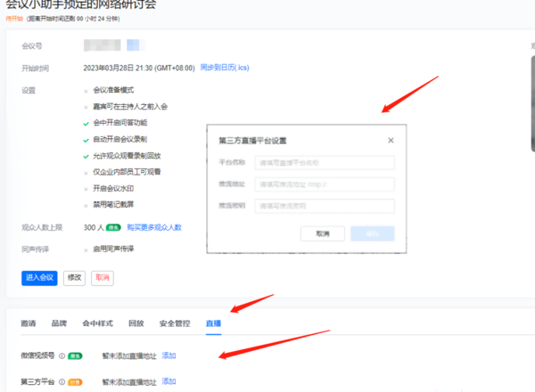Click the 推流地址 input field
Image resolution: width=535 pixels, height=392 pixels.
(x=325, y=184)
